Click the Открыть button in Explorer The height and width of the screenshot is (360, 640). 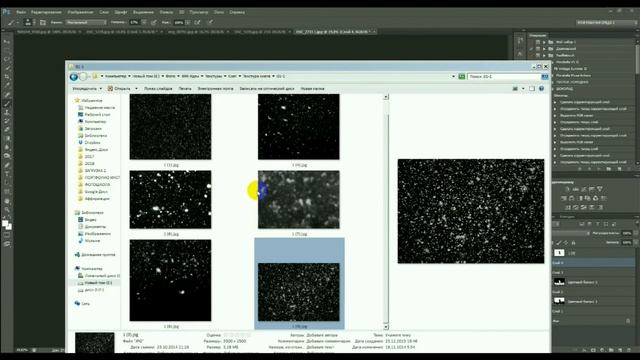119,89
